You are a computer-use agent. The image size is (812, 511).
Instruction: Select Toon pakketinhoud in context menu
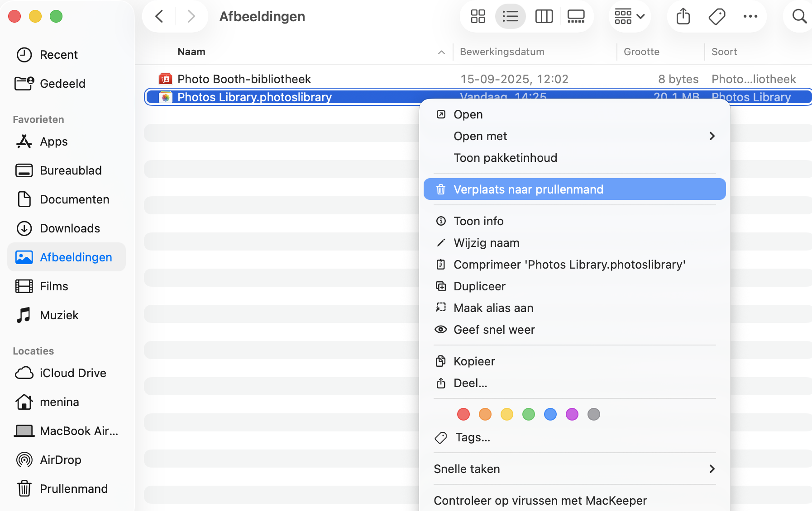[x=505, y=158]
